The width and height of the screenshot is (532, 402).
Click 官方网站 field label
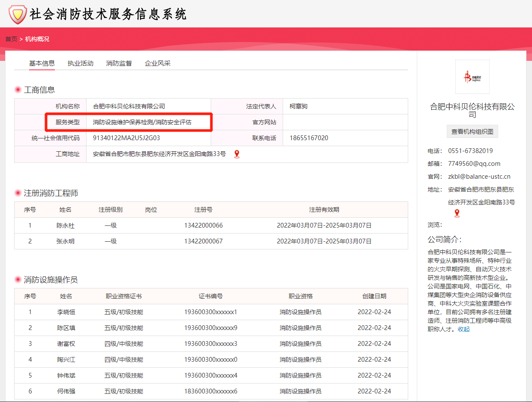pyautogui.click(x=264, y=122)
